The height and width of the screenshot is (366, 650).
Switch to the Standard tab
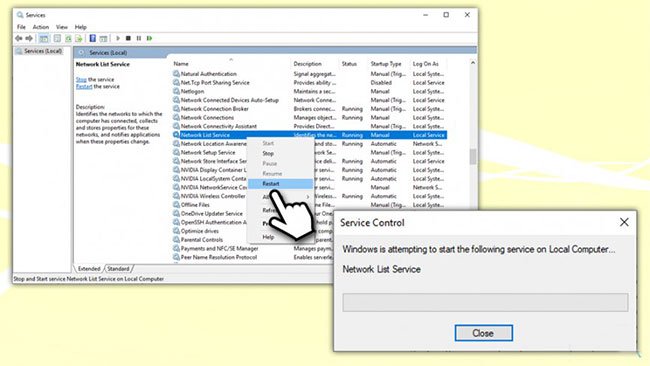click(x=118, y=269)
